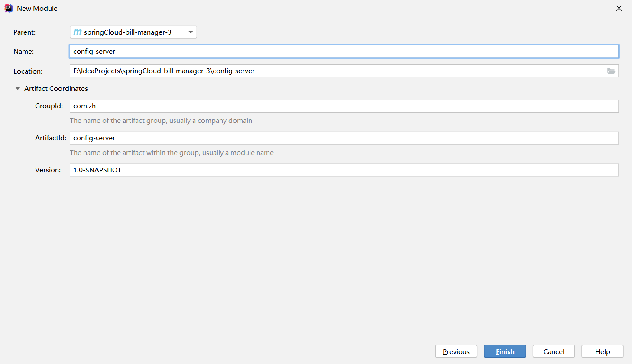Viewport: 632px width, 364px height.
Task: Edit the GroupId field containing com.zh
Action: coord(344,106)
